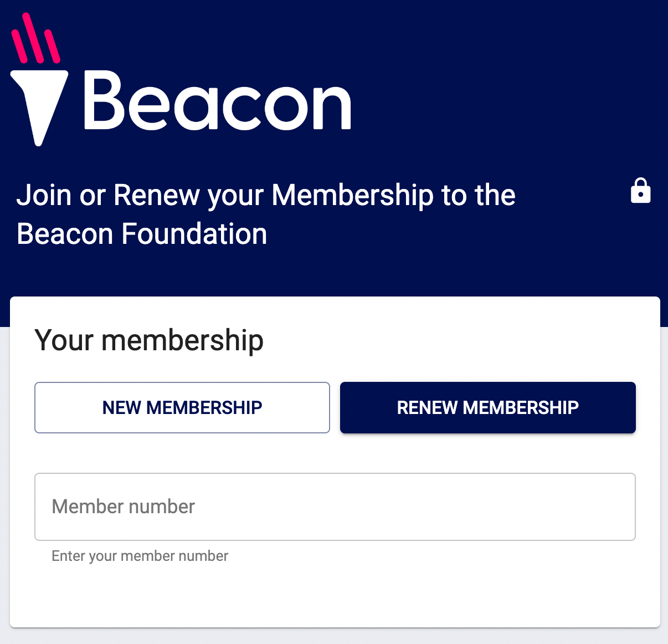Select the New Membership option
This screenshot has height=644, width=668.
(182, 407)
